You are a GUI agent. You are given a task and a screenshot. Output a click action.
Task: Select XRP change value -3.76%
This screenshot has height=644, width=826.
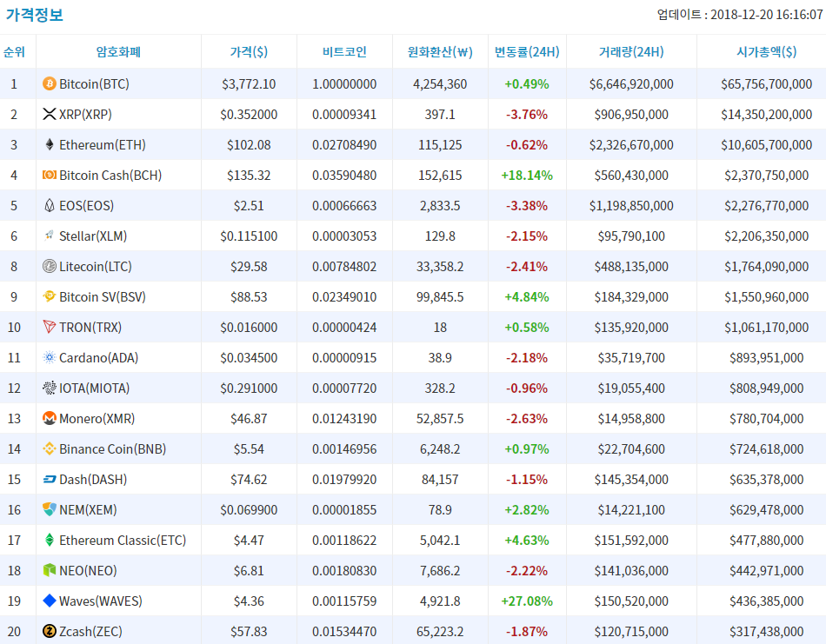[x=527, y=114]
